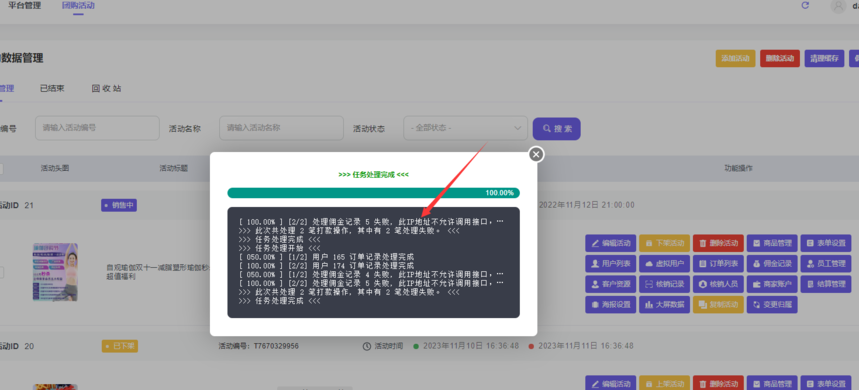
Task: Open 商家账户 for activity 21
Action: pyautogui.click(x=771, y=284)
